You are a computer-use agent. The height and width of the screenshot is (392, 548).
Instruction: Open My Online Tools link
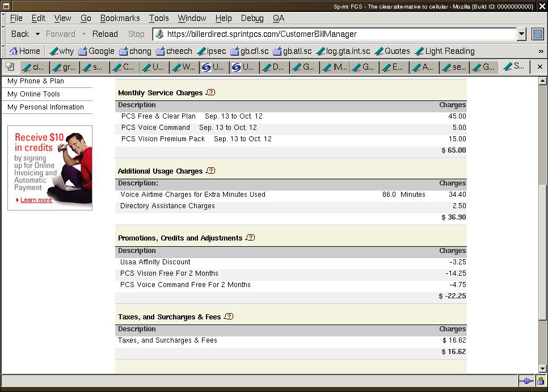33,94
